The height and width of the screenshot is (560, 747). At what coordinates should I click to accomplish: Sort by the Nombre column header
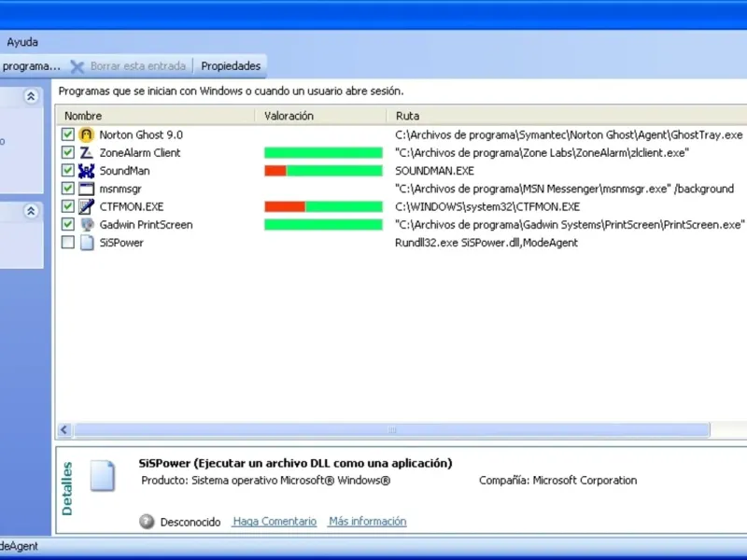coord(155,116)
